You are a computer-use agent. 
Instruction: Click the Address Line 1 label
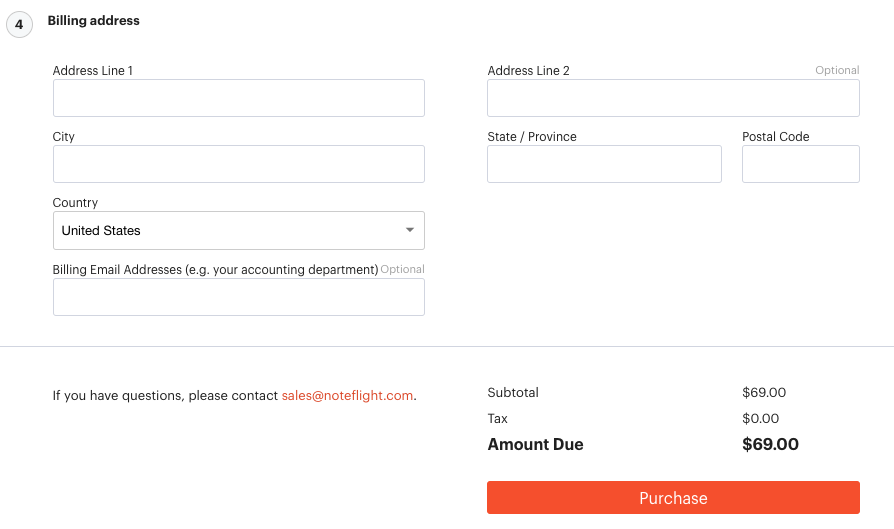[x=92, y=71]
